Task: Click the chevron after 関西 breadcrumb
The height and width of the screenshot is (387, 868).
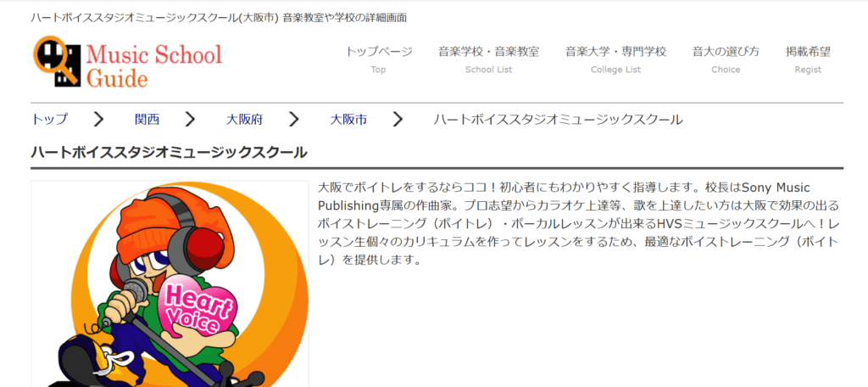Action: [191, 119]
